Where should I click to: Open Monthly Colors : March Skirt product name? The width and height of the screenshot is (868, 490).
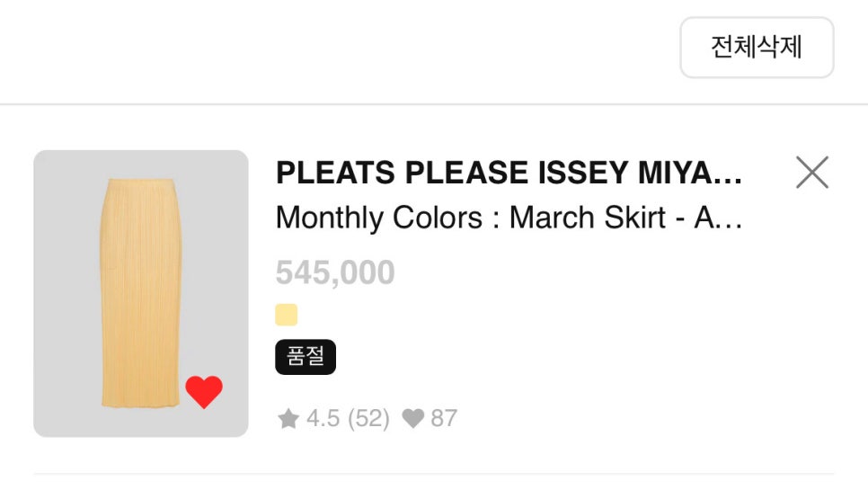[x=509, y=217]
